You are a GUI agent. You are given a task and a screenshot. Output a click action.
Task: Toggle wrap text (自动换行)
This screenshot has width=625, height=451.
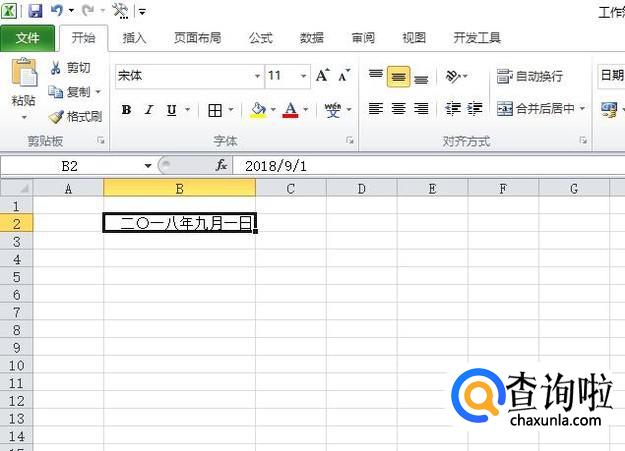(530, 76)
